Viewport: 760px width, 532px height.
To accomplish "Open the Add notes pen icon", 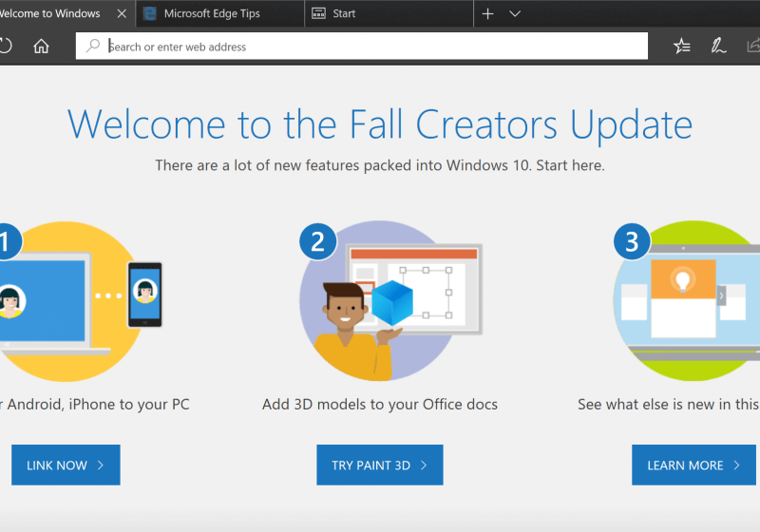I will [718, 46].
